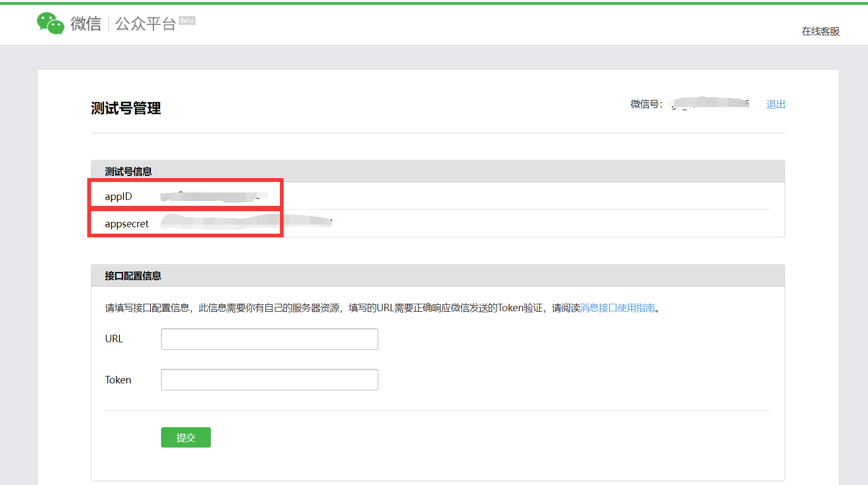Submit the form with 提交 button
This screenshot has width=868, height=485.
click(186, 437)
